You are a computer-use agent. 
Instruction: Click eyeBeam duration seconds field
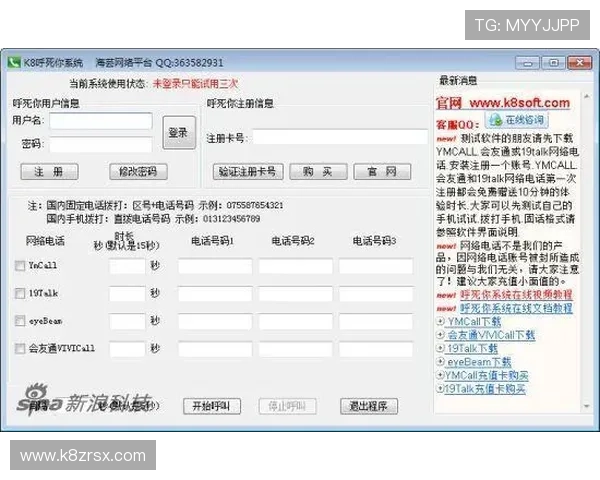click(x=127, y=321)
